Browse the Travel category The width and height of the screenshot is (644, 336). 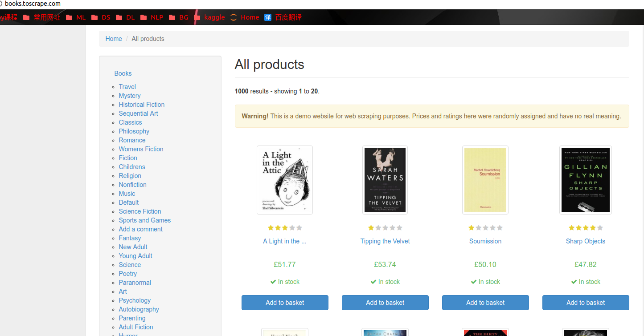(127, 87)
